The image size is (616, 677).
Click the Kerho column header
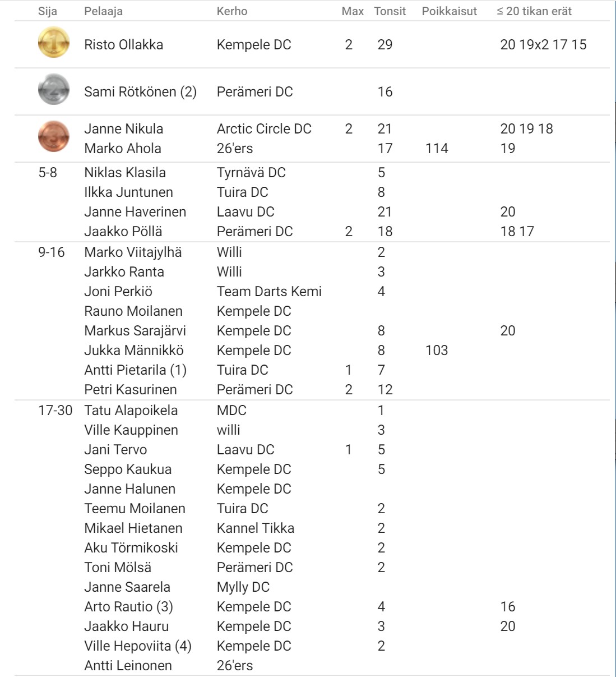coord(232,11)
